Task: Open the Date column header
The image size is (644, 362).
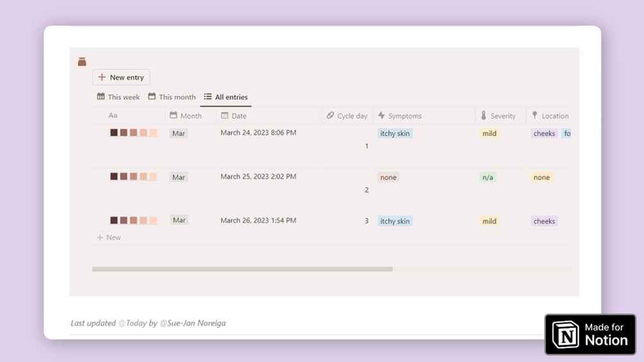Action: tap(234, 116)
